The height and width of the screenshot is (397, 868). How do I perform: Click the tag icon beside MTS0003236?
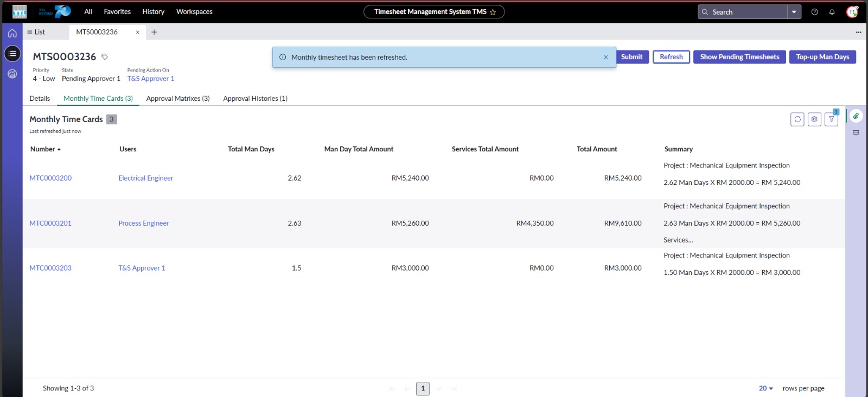(x=105, y=57)
